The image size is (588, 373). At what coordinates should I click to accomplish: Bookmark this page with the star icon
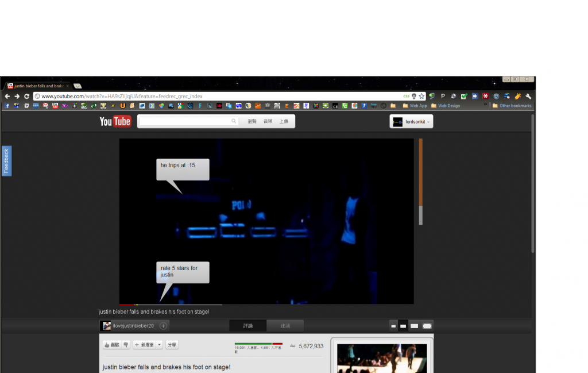pos(421,97)
